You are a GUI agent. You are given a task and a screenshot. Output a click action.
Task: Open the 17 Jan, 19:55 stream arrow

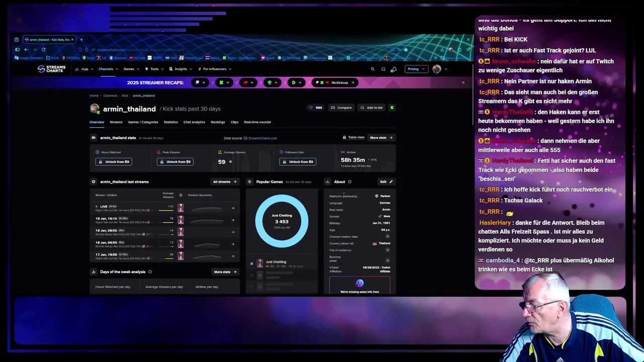(x=233, y=256)
